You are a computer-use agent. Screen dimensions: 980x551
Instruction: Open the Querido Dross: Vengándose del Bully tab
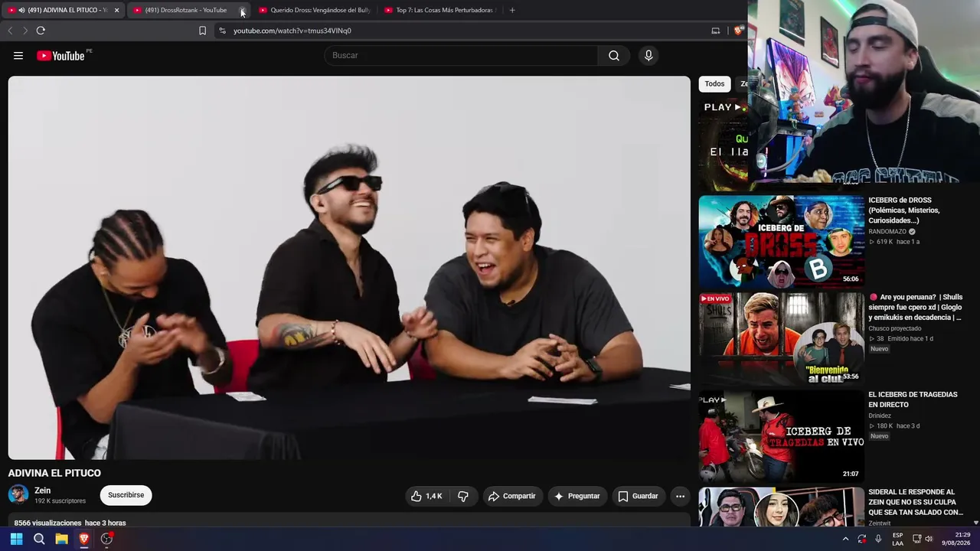315,10
